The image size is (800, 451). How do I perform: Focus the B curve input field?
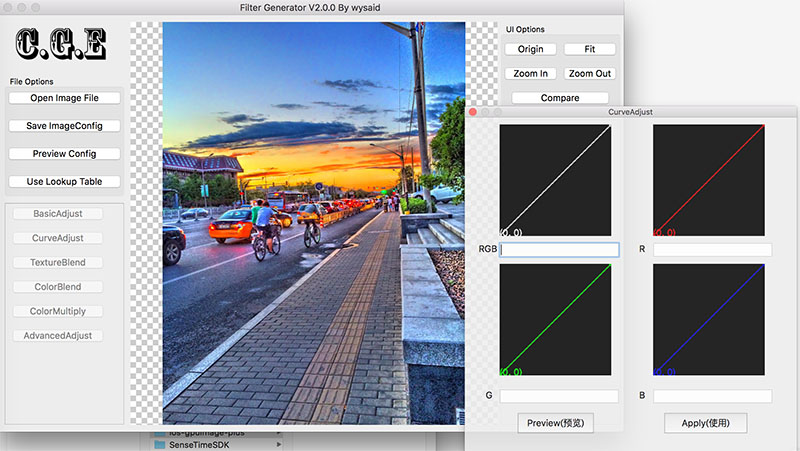[712, 396]
